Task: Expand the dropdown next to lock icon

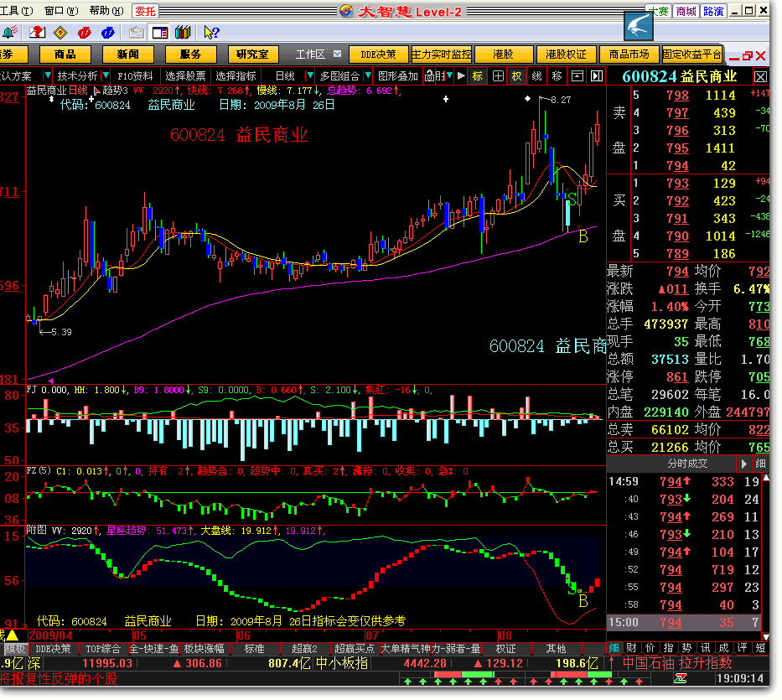Action: (x=450, y=75)
